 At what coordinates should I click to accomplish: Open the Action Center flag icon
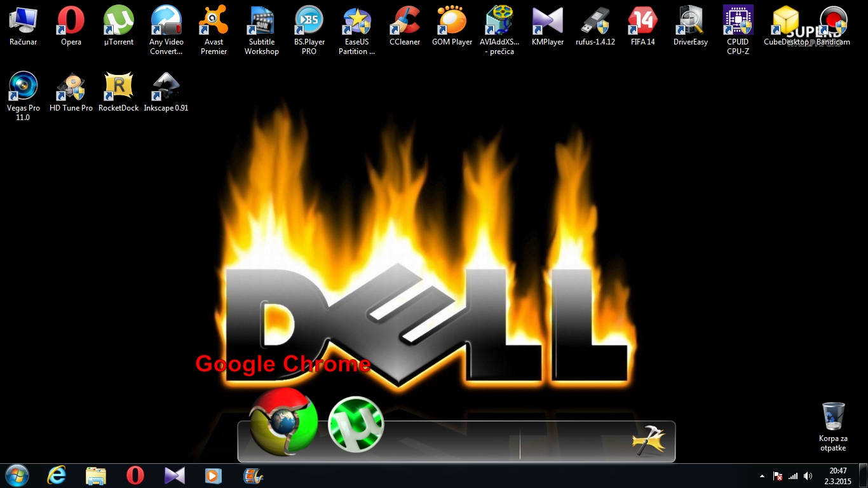[x=778, y=476]
